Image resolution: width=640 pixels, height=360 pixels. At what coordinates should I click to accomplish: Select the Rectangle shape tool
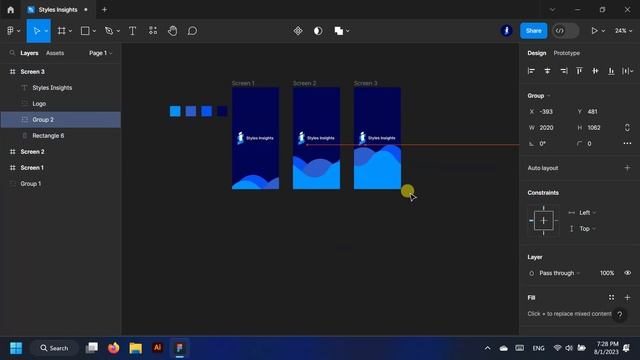click(85, 31)
